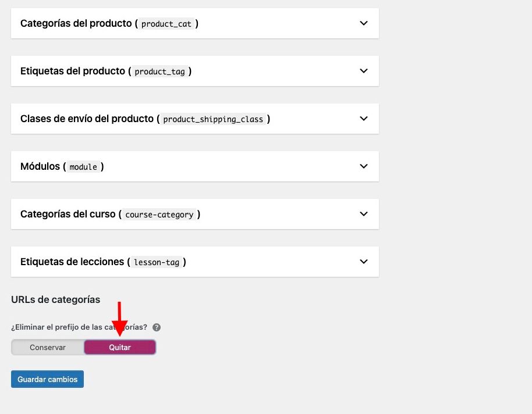532x414 pixels.
Task: Click the Eliminar el prefijo question label
Action: (79, 327)
